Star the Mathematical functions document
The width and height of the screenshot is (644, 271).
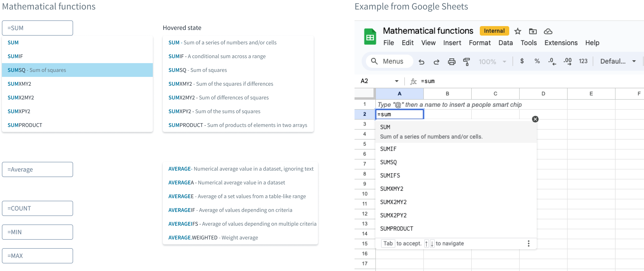pos(518,31)
